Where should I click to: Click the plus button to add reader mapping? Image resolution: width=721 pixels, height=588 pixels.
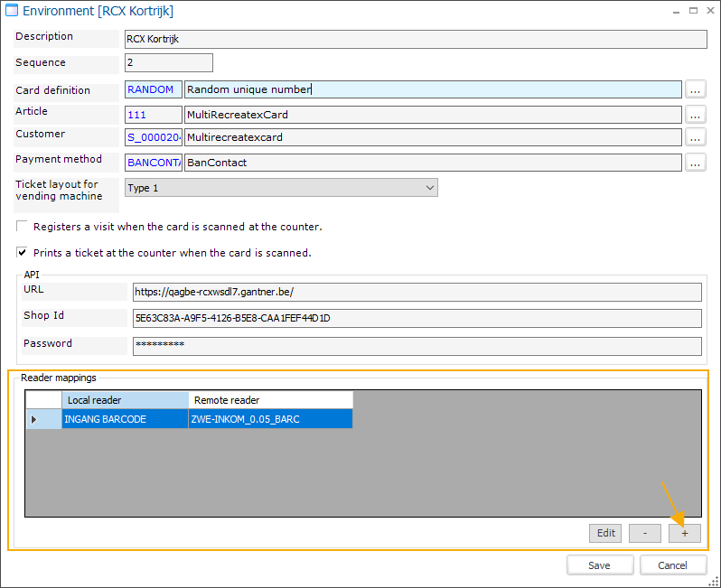tap(684, 533)
